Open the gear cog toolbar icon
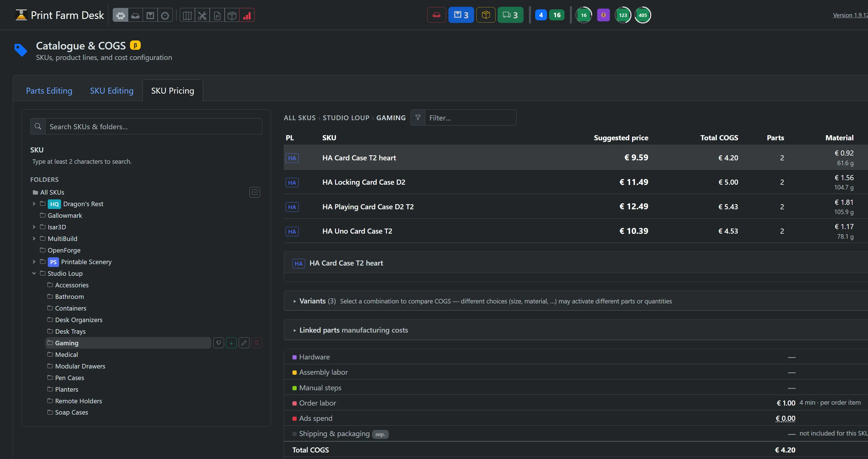Screen dimensions: 868x459 click(165, 15)
